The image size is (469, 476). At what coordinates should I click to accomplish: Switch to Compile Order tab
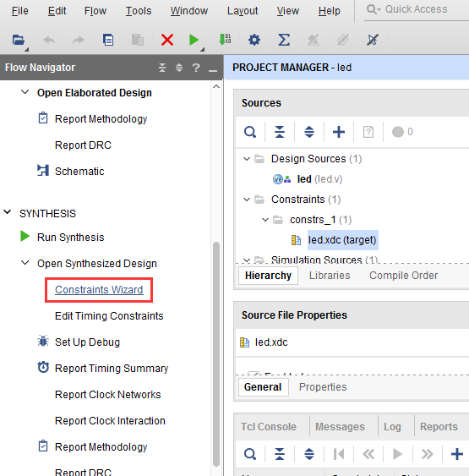pyautogui.click(x=403, y=276)
